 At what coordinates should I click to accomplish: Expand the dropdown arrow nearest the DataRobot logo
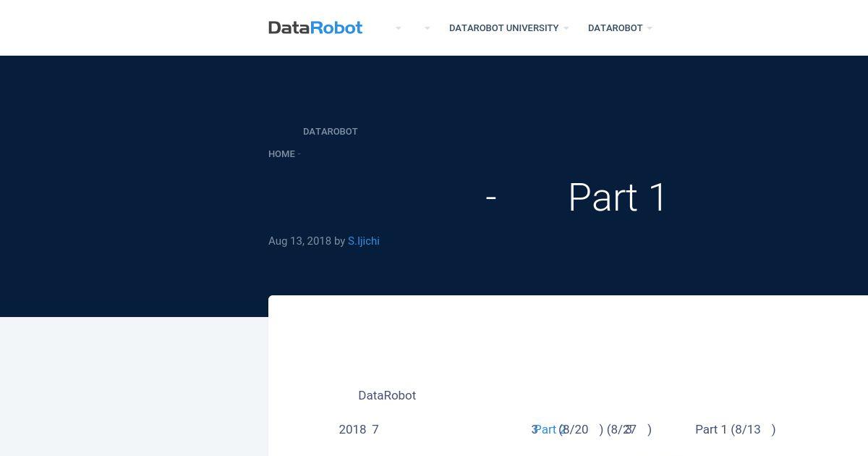click(x=398, y=28)
